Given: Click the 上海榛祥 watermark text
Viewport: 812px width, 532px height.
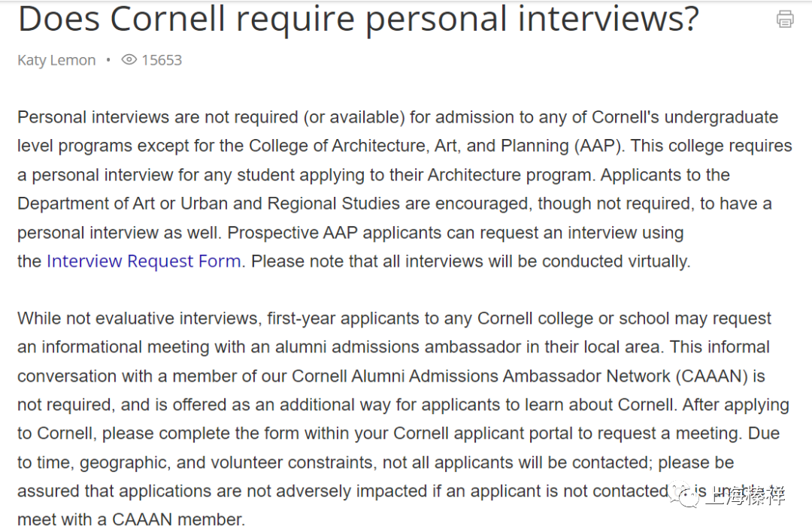Looking at the screenshot, I should 744,496.
